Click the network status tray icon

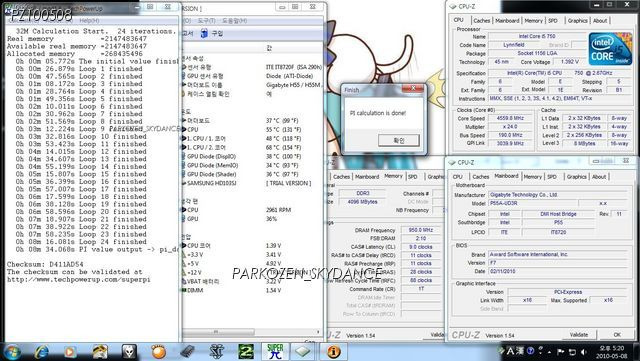pyautogui.click(x=572, y=352)
